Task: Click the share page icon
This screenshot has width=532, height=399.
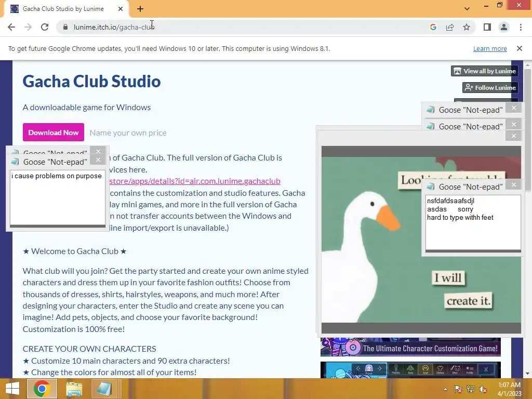Action: 450,27
